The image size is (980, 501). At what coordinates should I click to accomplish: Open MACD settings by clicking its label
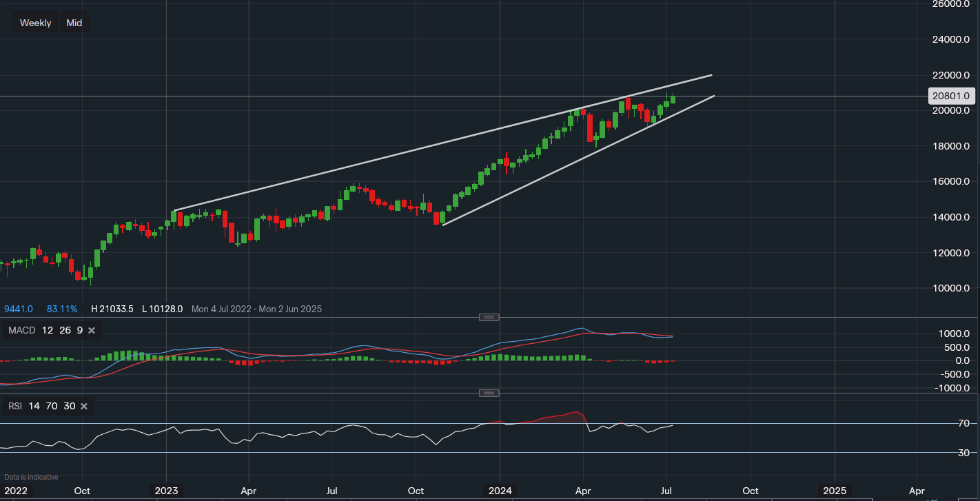pyautogui.click(x=21, y=330)
